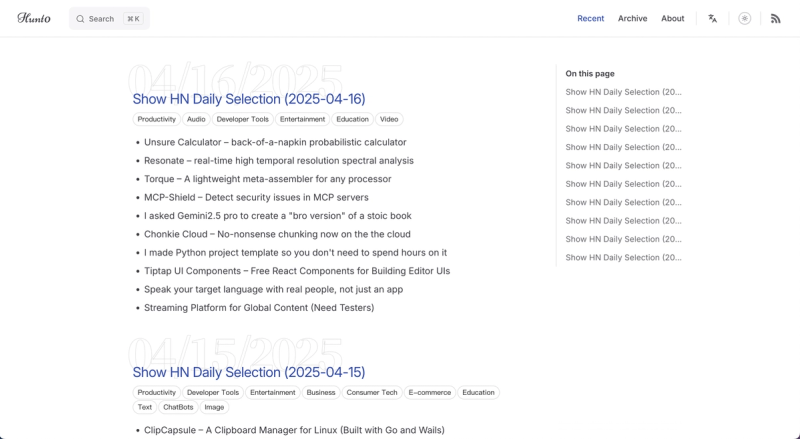The height and width of the screenshot is (439, 800).
Task: Click the search magnifier icon
Action: 80,19
